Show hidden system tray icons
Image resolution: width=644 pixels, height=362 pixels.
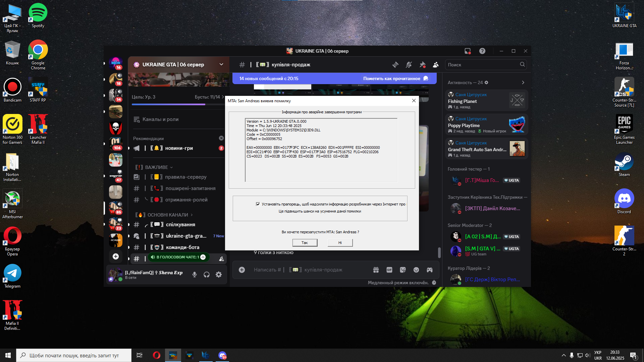tap(564, 355)
